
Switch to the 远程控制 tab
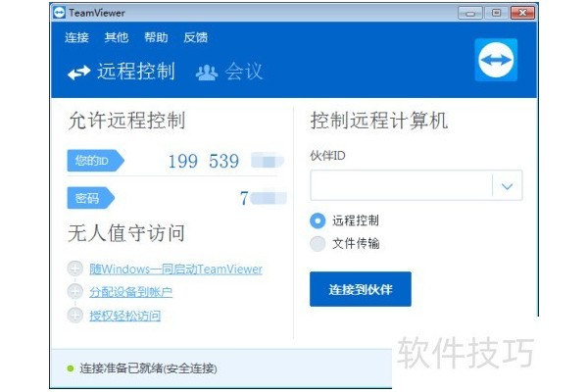click(x=122, y=72)
